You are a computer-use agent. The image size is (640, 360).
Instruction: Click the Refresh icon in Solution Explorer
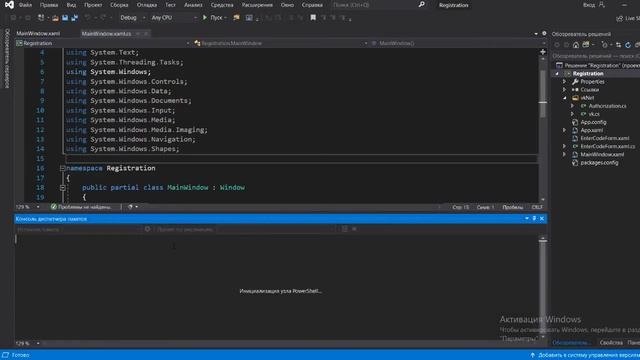(628, 45)
